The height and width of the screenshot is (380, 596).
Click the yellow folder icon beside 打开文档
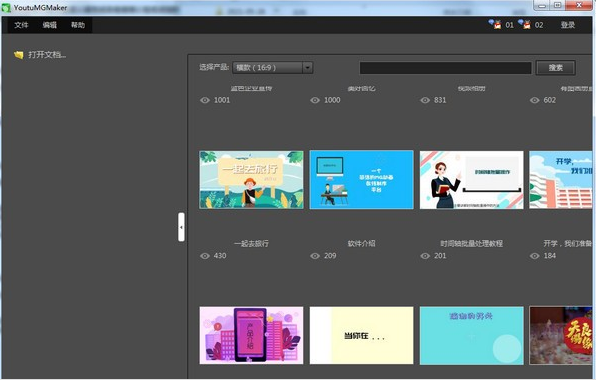click(x=19, y=55)
